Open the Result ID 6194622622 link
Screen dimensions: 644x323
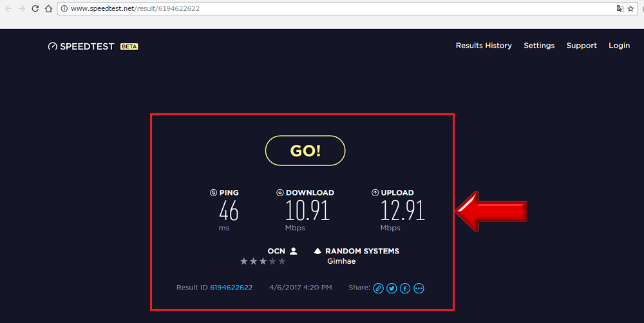click(x=231, y=288)
